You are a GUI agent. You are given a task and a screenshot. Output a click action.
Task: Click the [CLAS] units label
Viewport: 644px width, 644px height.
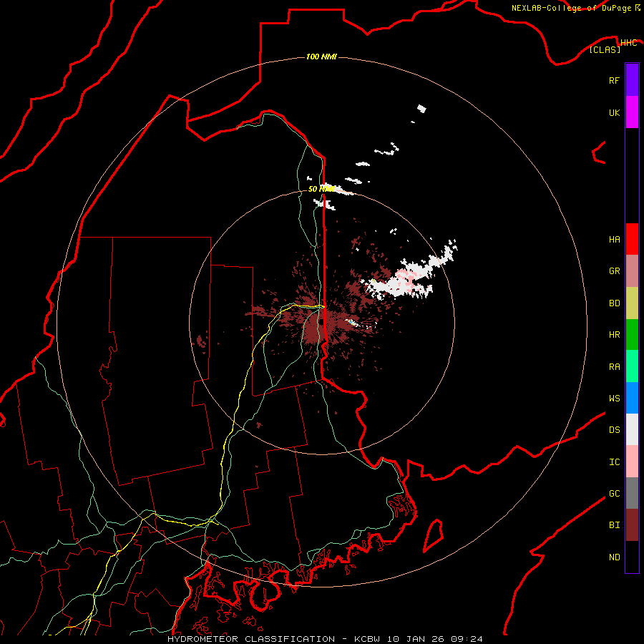(605, 49)
